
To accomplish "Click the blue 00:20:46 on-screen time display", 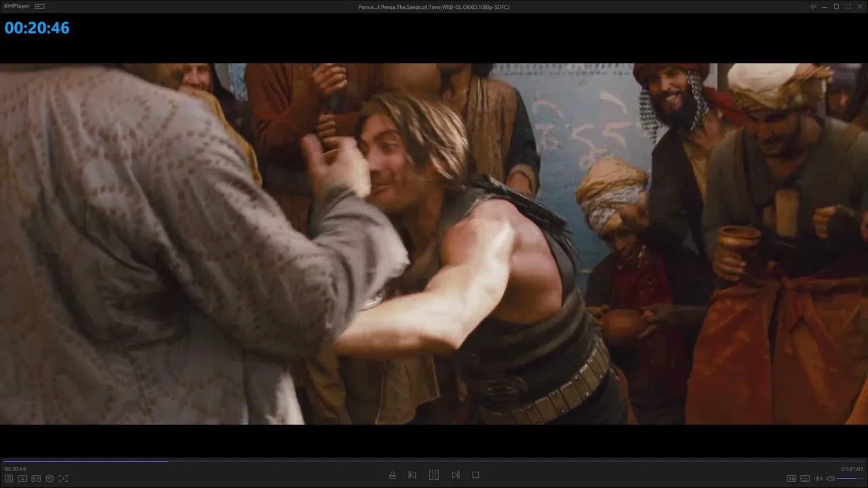I will pyautogui.click(x=37, y=28).
